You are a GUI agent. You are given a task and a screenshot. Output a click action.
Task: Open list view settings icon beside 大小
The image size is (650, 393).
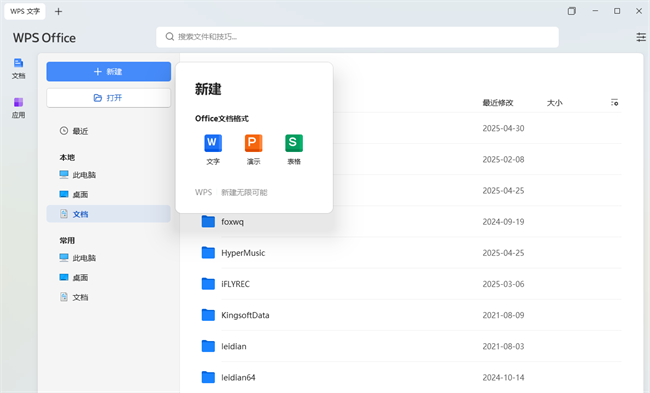tap(614, 102)
